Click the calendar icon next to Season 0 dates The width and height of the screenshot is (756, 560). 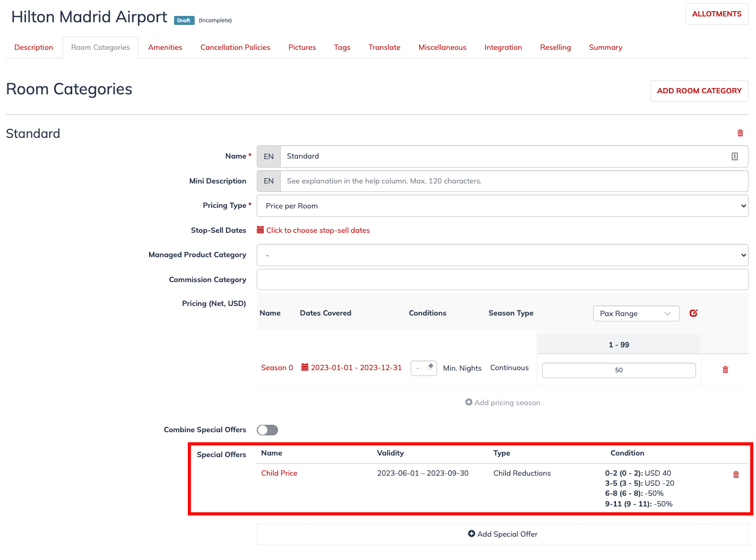pos(305,367)
